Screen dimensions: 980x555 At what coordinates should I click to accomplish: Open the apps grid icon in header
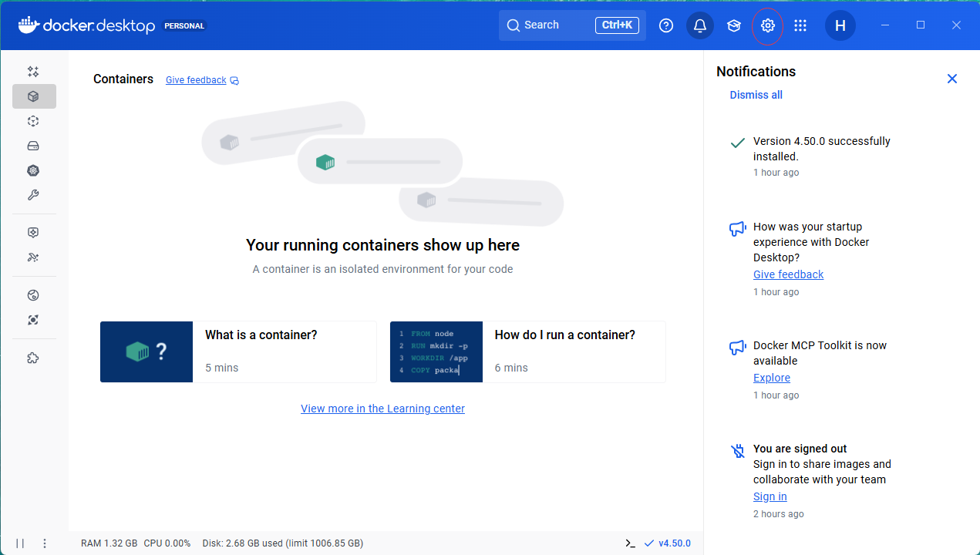(x=800, y=25)
